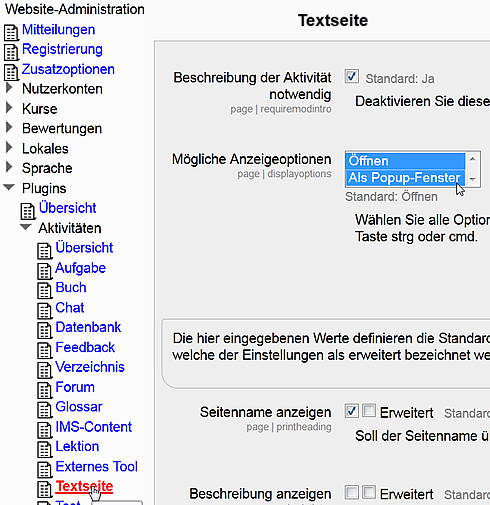Viewport: 490px width, 505px height.
Task: Click the page icon beside Textseite
Action: [x=44, y=489]
